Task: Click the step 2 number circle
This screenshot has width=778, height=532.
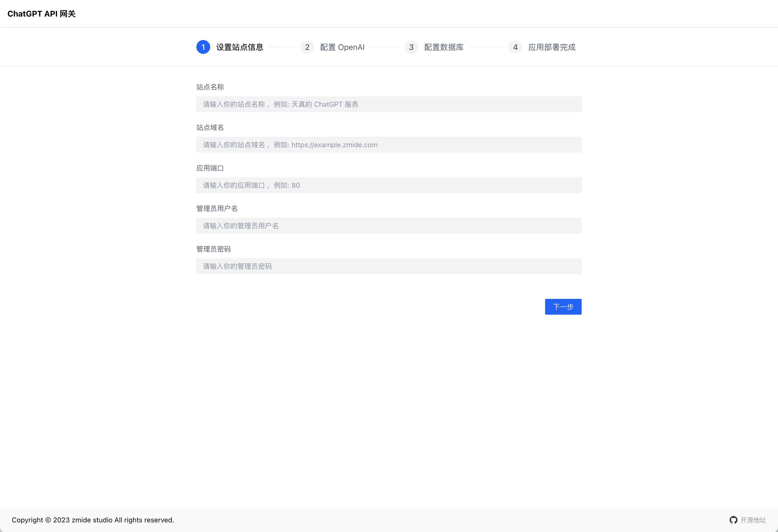Action: pyautogui.click(x=307, y=47)
